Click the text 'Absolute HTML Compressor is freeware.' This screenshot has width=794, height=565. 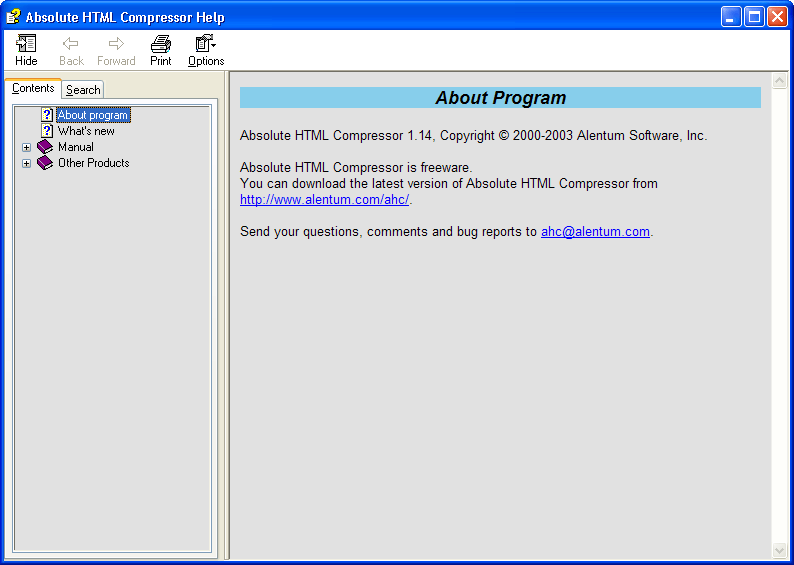[x=356, y=168]
